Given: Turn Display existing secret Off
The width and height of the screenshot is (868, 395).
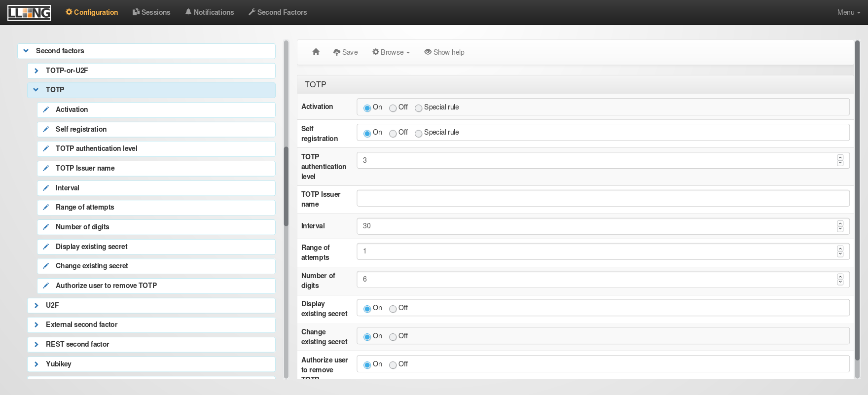Looking at the screenshot, I should [393, 309].
